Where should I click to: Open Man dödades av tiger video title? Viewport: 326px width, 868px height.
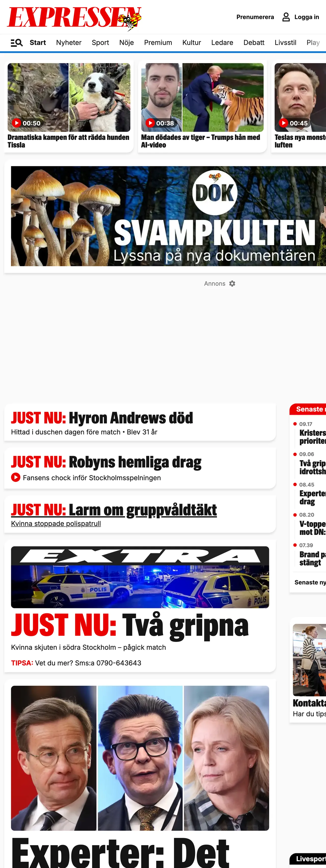tap(200, 141)
